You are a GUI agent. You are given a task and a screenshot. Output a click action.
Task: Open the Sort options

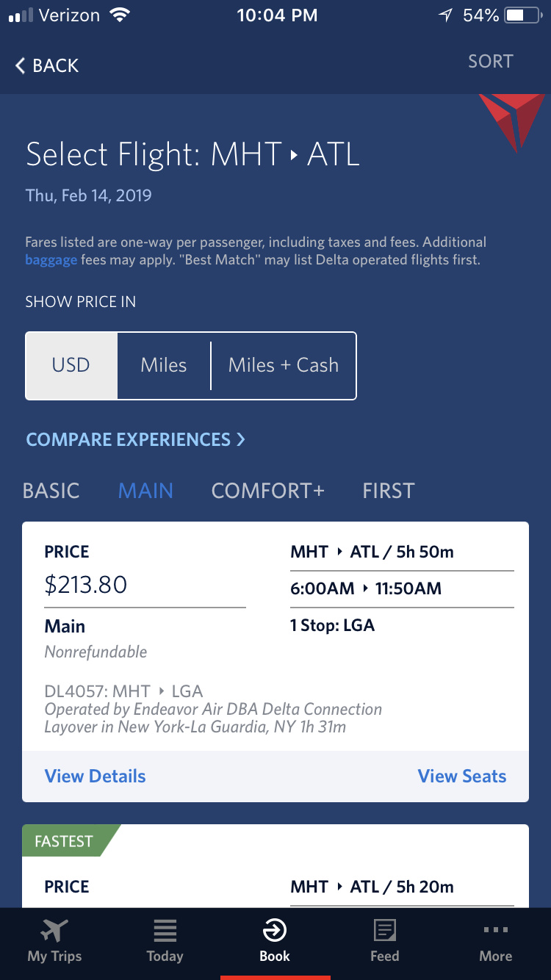491,62
